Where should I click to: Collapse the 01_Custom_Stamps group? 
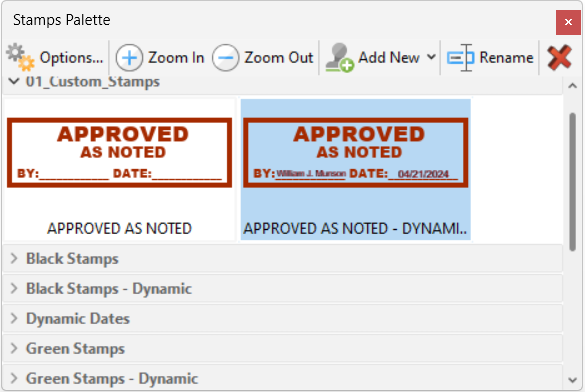coord(14,81)
